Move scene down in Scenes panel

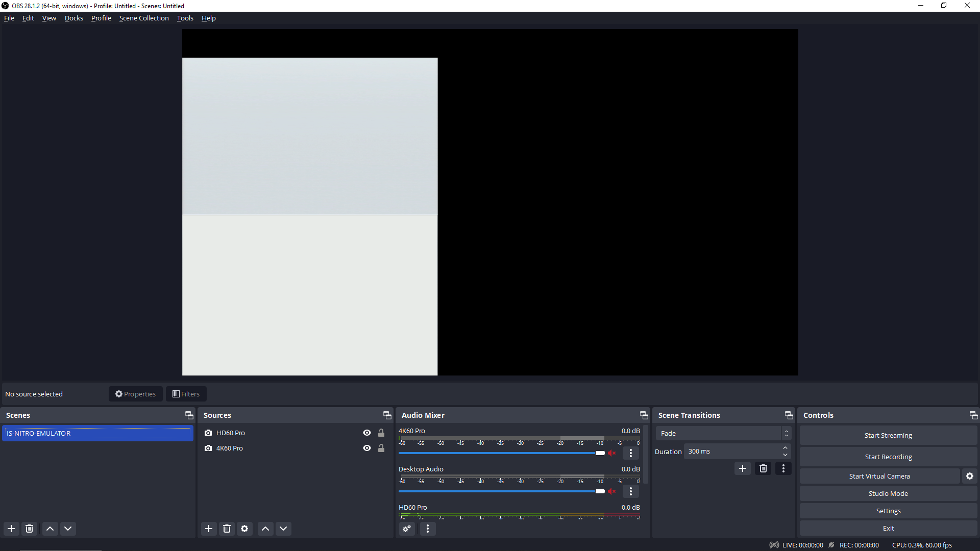[x=68, y=529]
